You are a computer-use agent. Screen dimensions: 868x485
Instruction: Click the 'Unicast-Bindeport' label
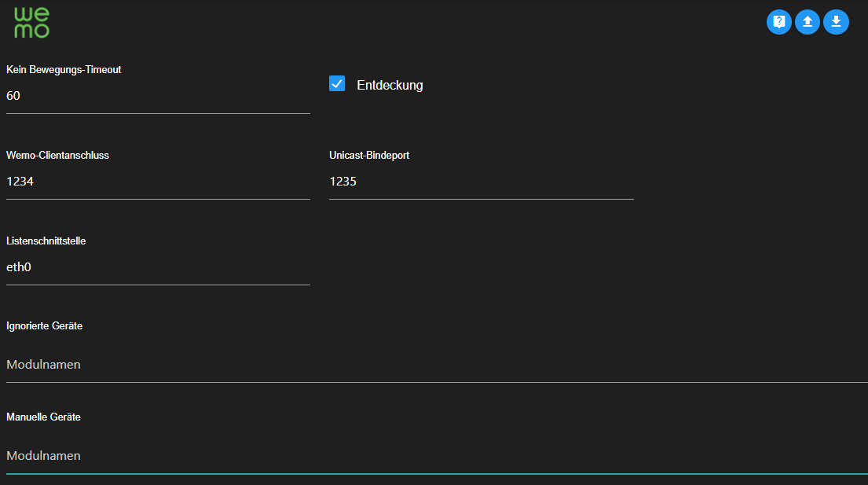369,155
